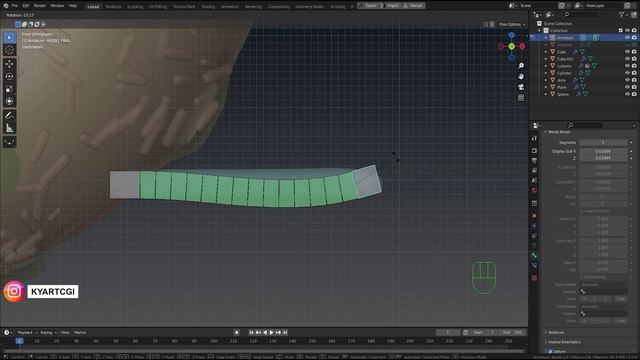Collapse the Bendy Bones panel

click(x=546, y=132)
